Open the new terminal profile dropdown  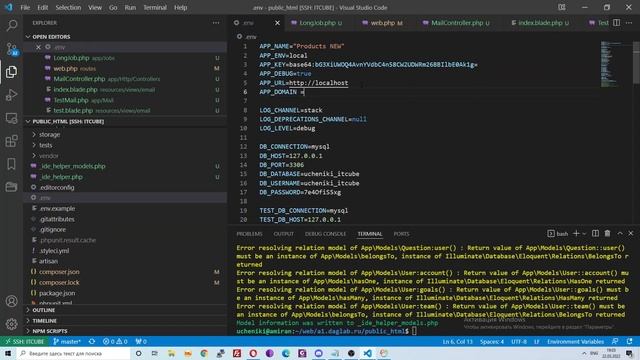(584, 233)
